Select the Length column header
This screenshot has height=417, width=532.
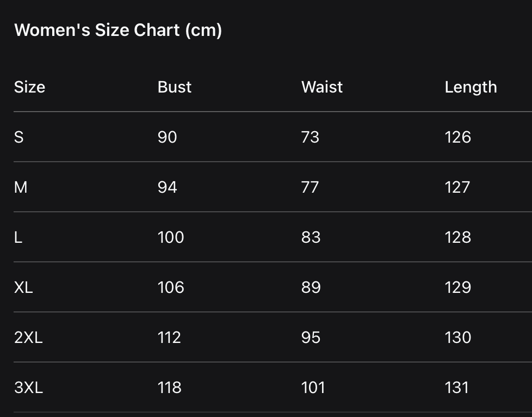(471, 87)
